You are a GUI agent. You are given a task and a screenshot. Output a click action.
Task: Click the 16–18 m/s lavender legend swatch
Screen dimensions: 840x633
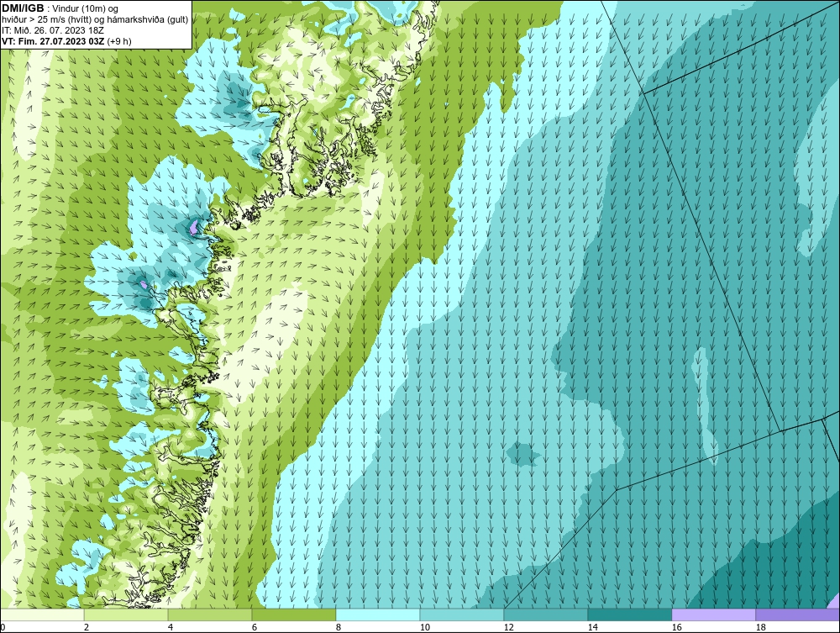pyautogui.click(x=713, y=615)
